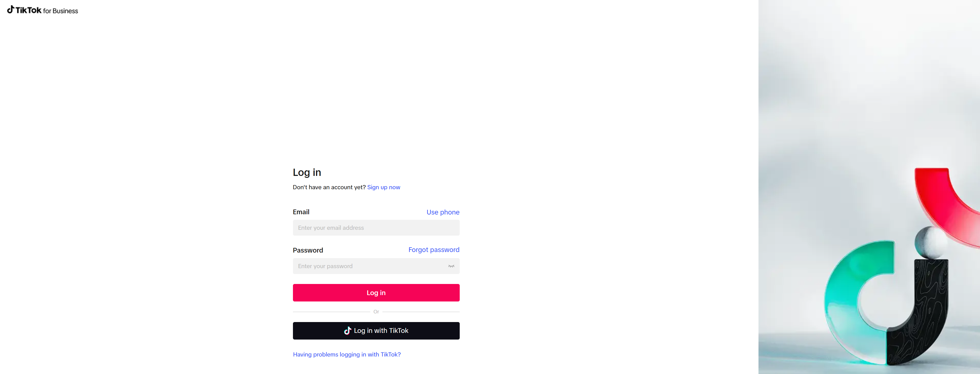Click the TikTok note logo icon in header
This screenshot has width=980, height=374.
pos(11,9)
